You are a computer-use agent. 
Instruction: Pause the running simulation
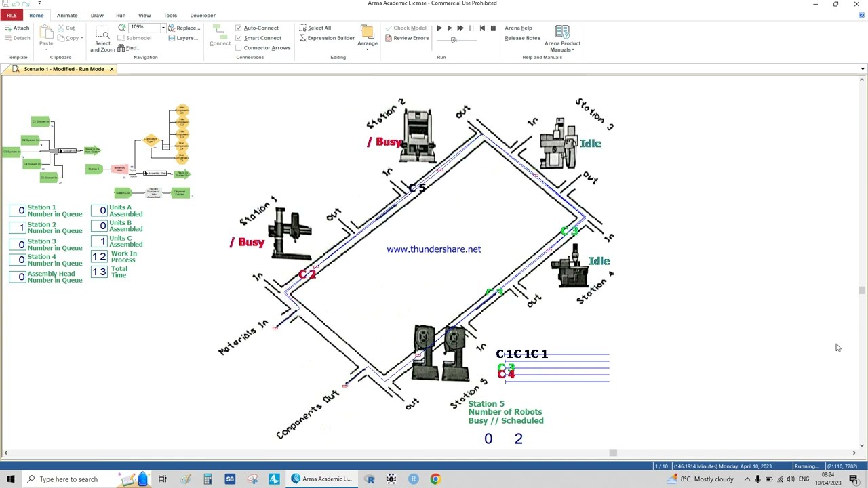471,28
